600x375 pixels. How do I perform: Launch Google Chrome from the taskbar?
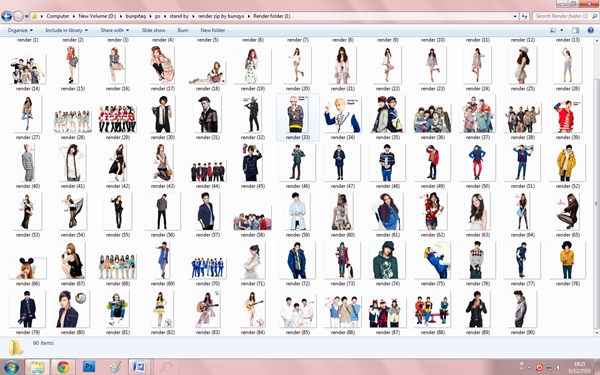(63, 367)
